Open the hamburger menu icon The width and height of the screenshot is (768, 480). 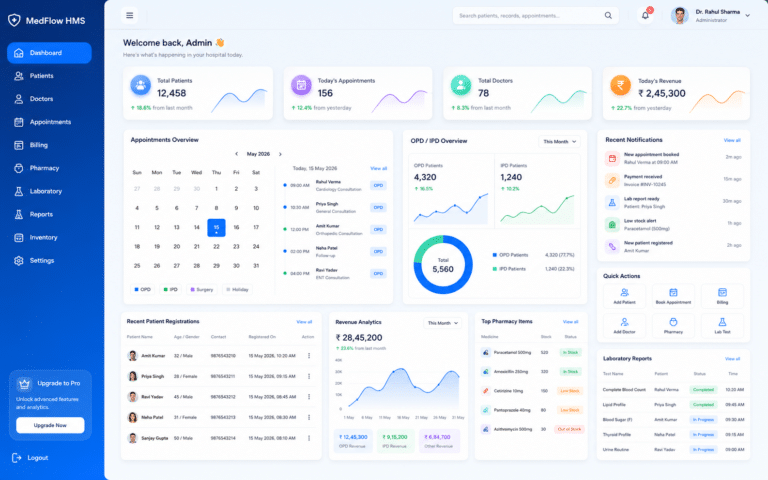[x=129, y=16]
